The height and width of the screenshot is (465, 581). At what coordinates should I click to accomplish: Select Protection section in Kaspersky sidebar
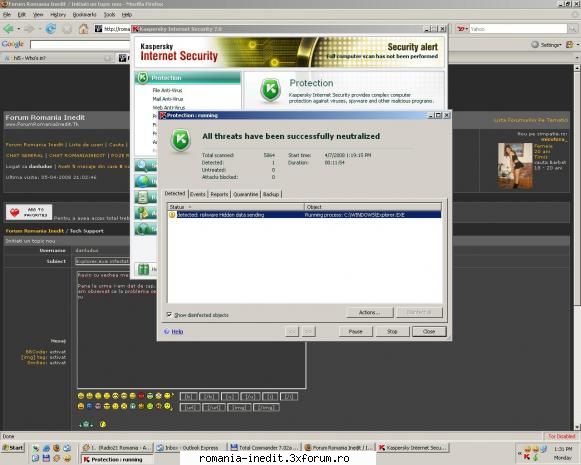coord(187,78)
